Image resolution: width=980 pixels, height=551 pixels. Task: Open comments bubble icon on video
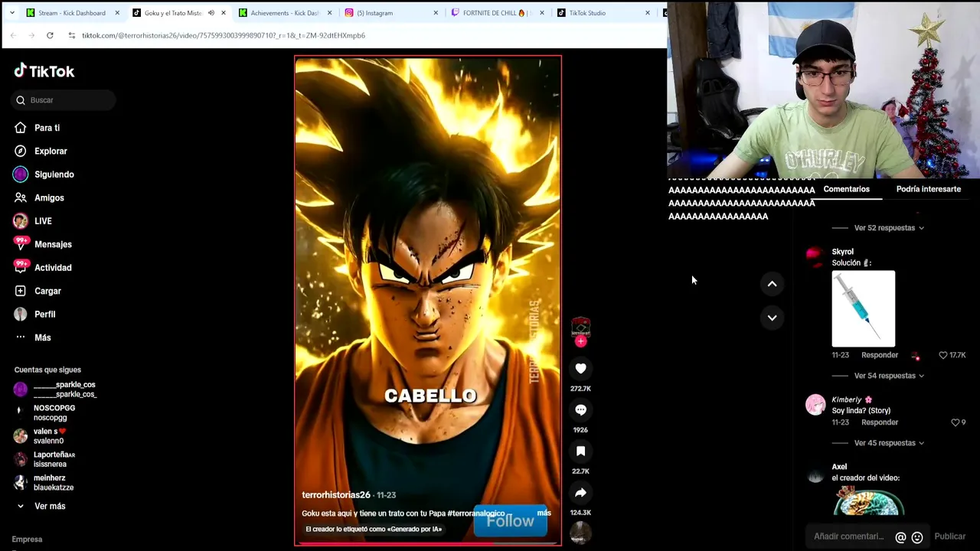point(580,410)
